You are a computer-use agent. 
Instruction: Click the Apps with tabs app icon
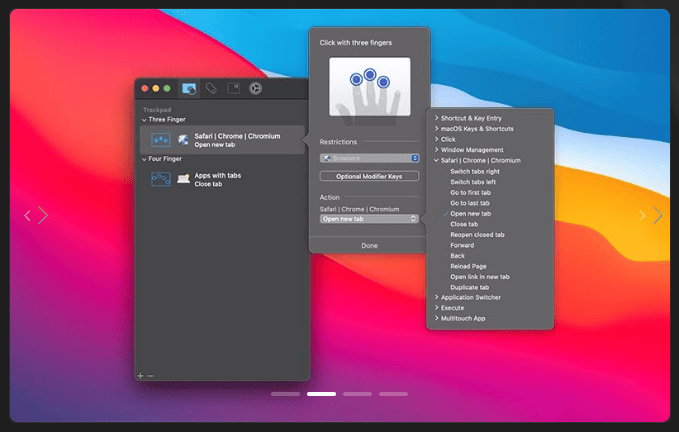tap(183, 179)
